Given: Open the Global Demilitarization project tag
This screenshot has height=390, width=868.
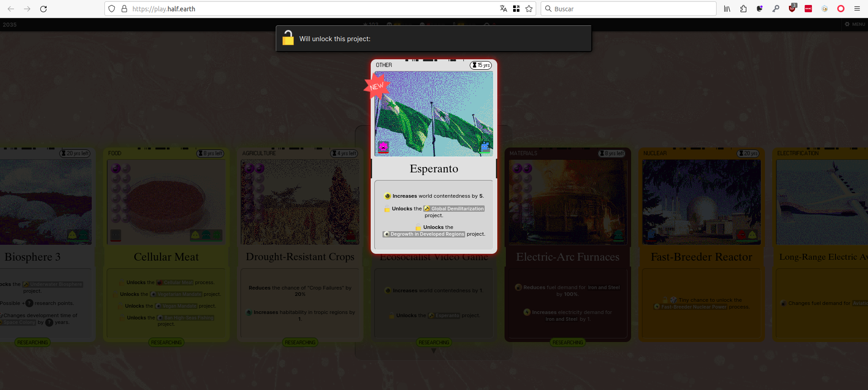Looking at the screenshot, I should (x=454, y=209).
